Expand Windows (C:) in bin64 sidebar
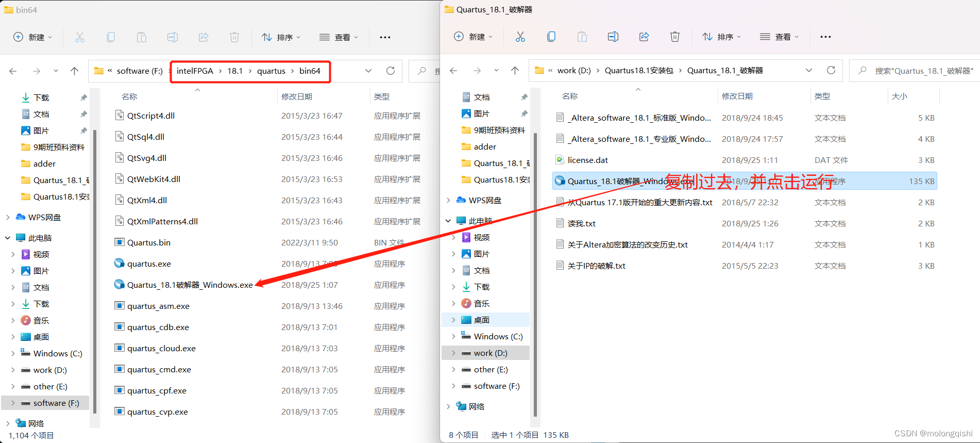980x443 pixels. [13, 353]
